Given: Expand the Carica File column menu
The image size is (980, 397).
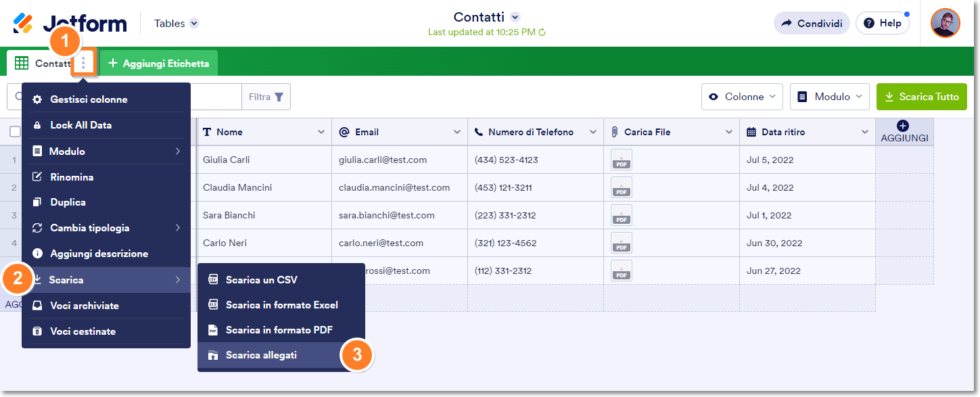Looking at the screenshot, I should pos(729,132).
